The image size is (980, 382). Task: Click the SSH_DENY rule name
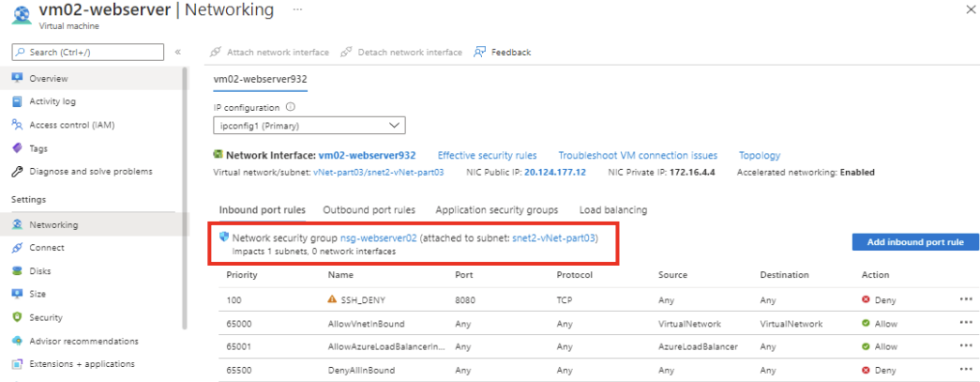(x=363, y=300)
